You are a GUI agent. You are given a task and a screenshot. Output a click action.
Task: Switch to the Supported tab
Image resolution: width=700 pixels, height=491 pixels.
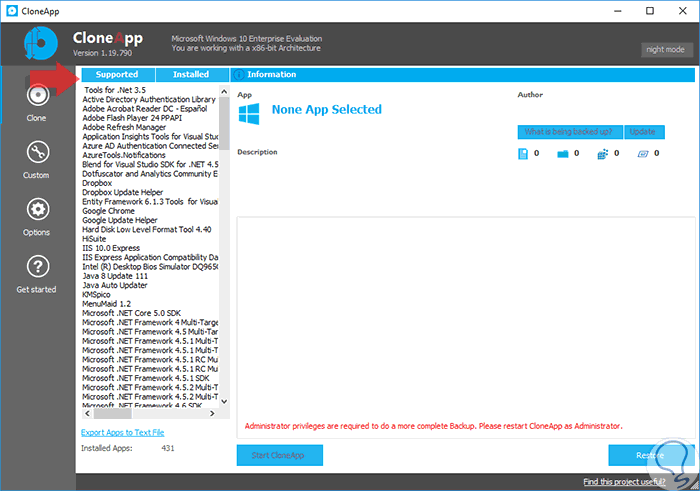[x=118, y=75]
